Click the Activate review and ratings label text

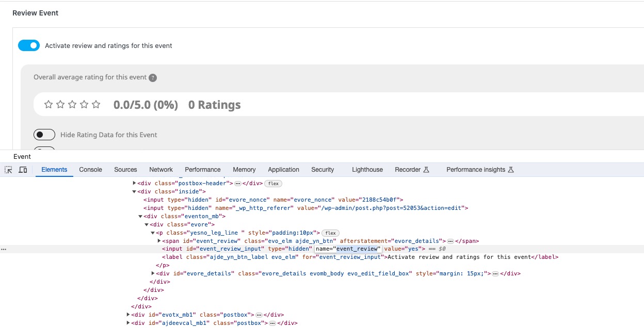pos(108,45)
